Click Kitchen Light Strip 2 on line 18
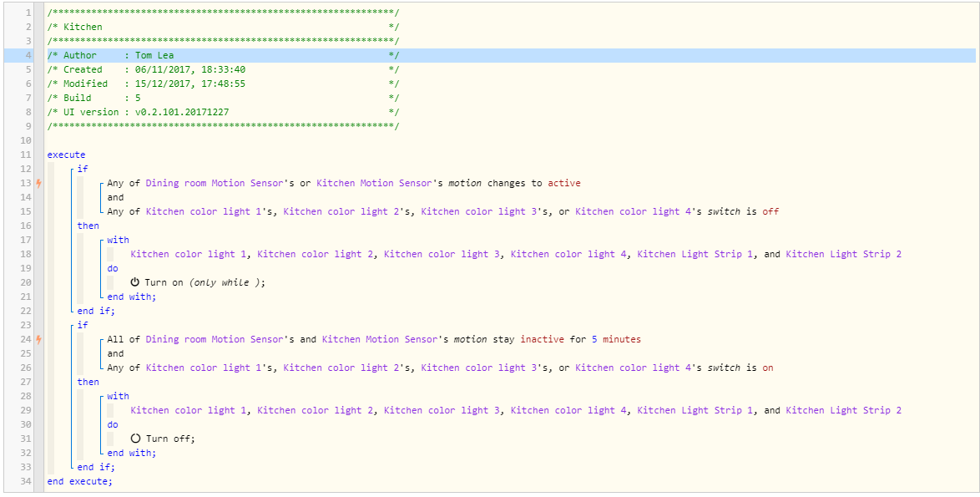980x497 pixels. pyautogui.click(x=843, y=254)
